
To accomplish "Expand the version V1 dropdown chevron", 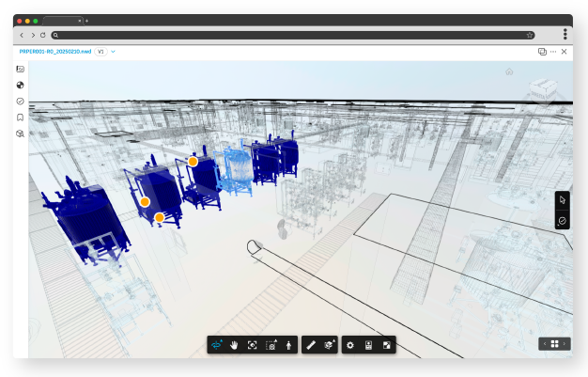I will tap(114, 52).
